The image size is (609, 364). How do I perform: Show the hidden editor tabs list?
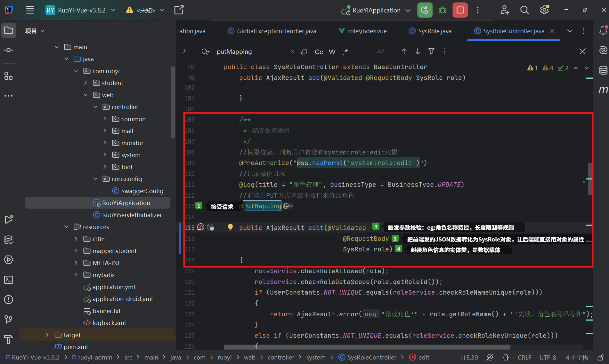point(570,31)
